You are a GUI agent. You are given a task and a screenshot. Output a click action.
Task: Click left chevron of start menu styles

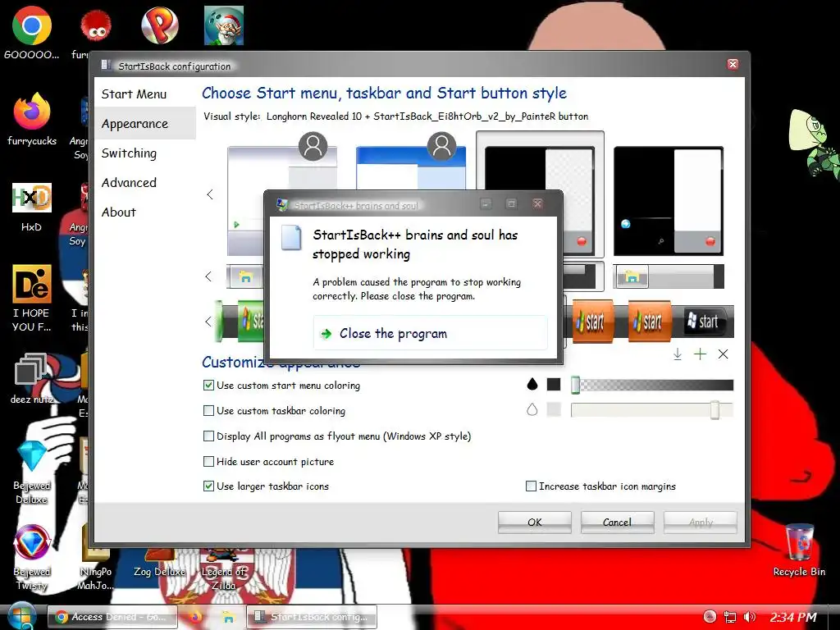[x=210, y=194]
